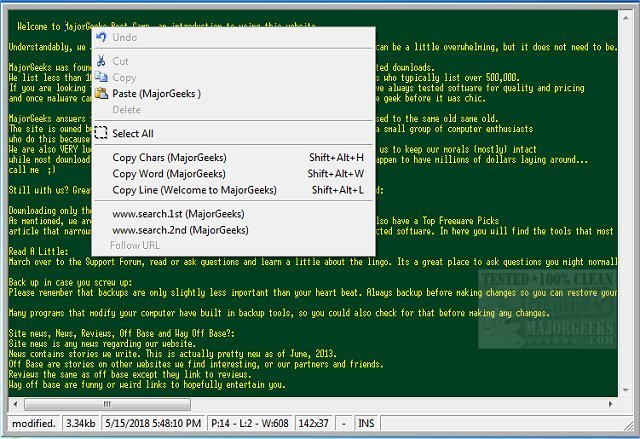Select Paste (MajorGeeks ) menu entry
This screenshot has height=439, width=640.
(156, 93)
